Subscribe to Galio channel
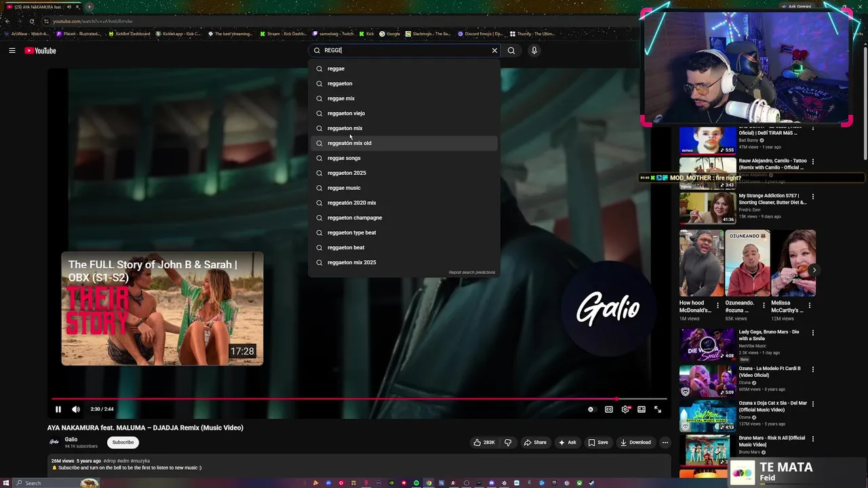This screenshot has height=488, width=868. (123, 443)
